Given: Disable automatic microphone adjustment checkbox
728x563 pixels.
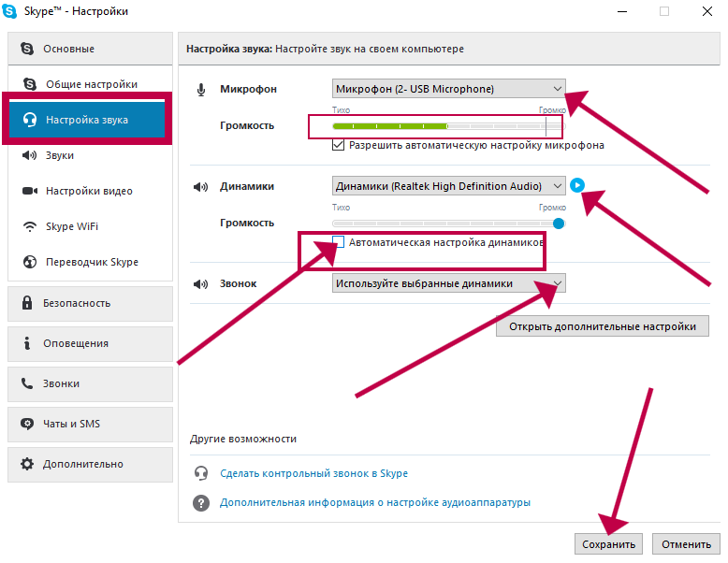Looking at the screenshot, I should 338,145.
